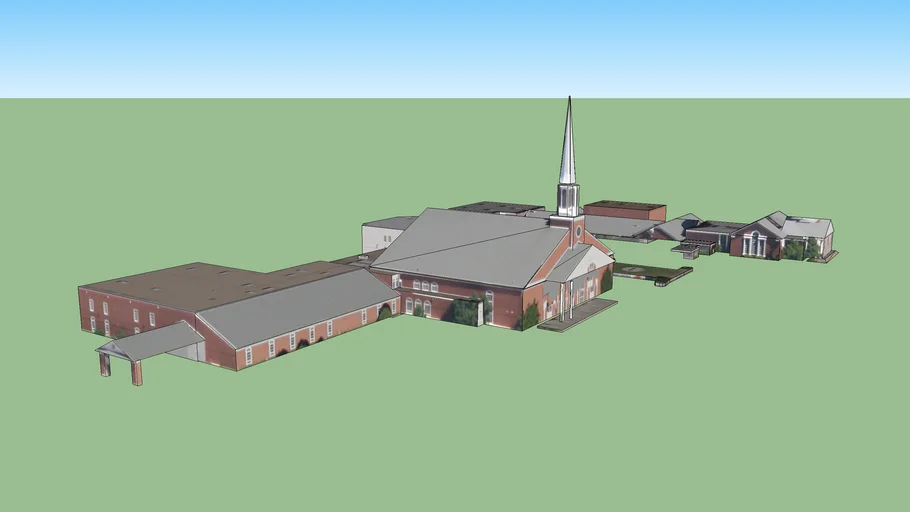Select the red flat-roofed building behind steeple
The image size is (910, 512).
[625, 210]
